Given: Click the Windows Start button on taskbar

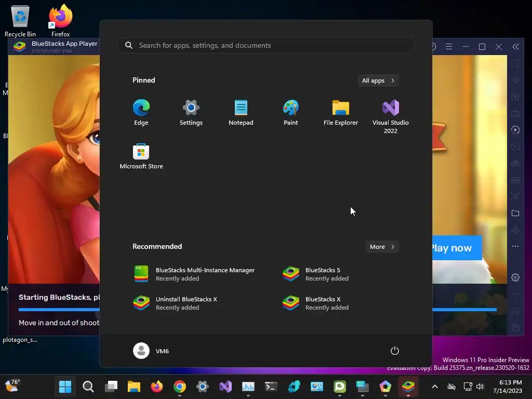Looking at the screenshot, I should (65, 386).
